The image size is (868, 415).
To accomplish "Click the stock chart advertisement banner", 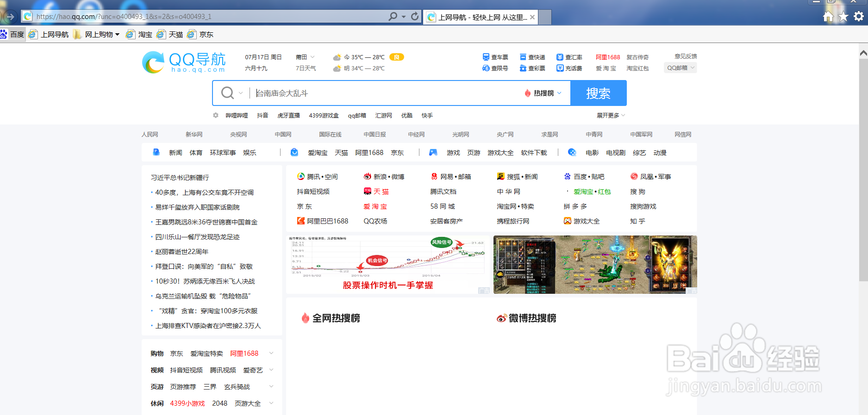I will (x=387, y=265).
